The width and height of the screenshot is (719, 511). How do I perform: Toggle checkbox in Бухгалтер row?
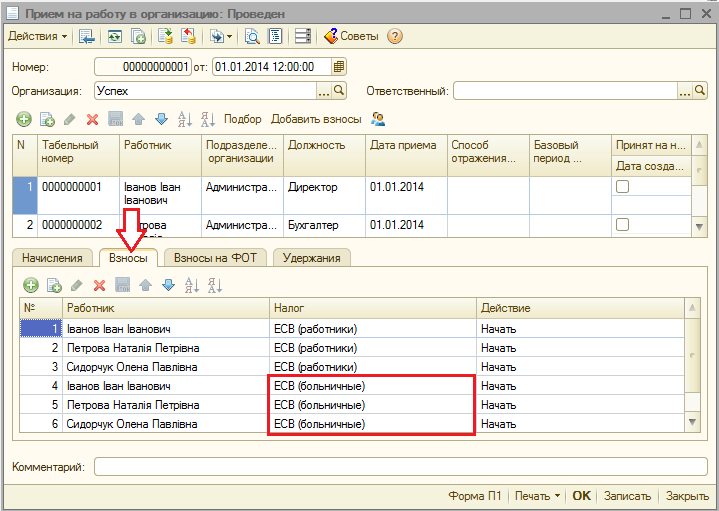click(622, 225)
